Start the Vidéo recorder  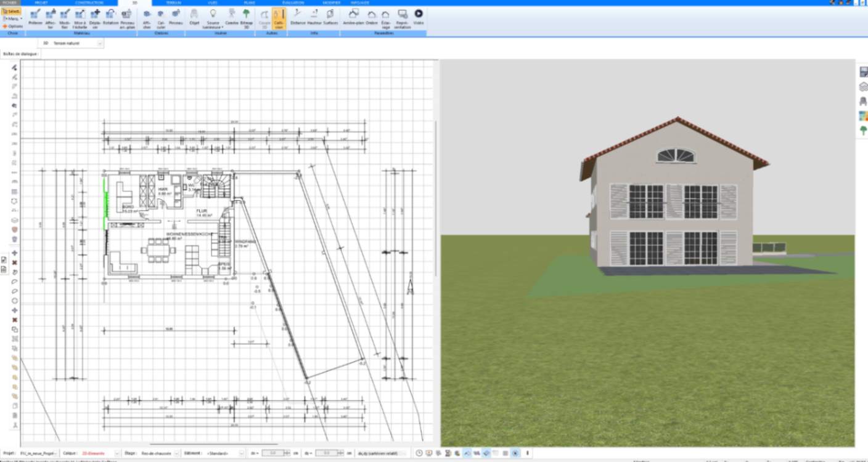tap(419, 17)
